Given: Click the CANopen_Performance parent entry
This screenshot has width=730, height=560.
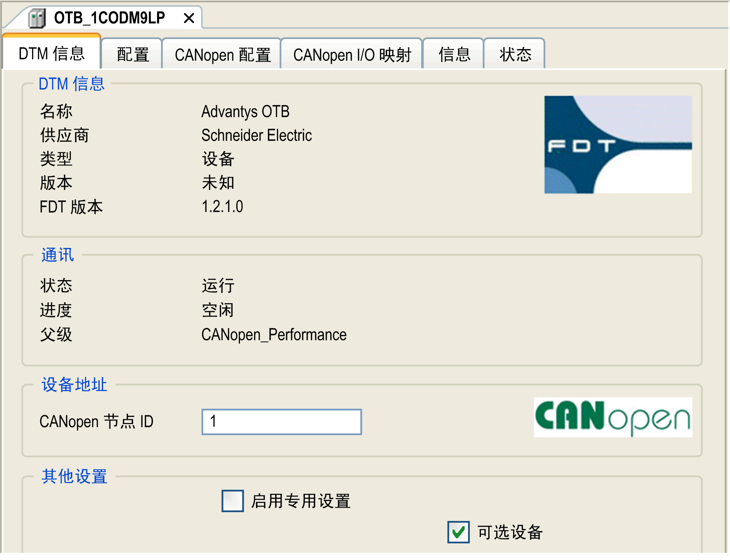Looking at the screenshot, I should pyautogui.click(x=274, y=334).
